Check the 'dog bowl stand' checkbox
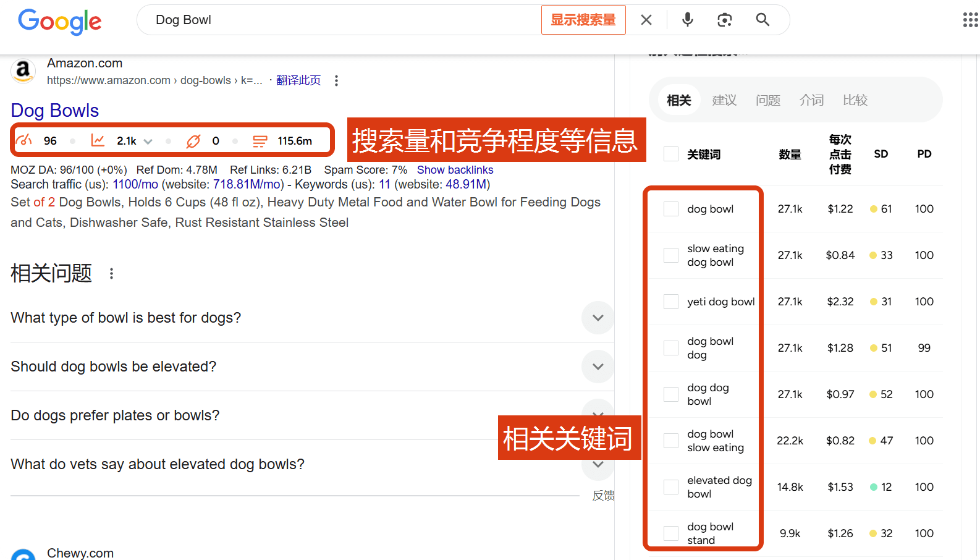Viewport: 980px width, 560px height. tap(671, 533)
